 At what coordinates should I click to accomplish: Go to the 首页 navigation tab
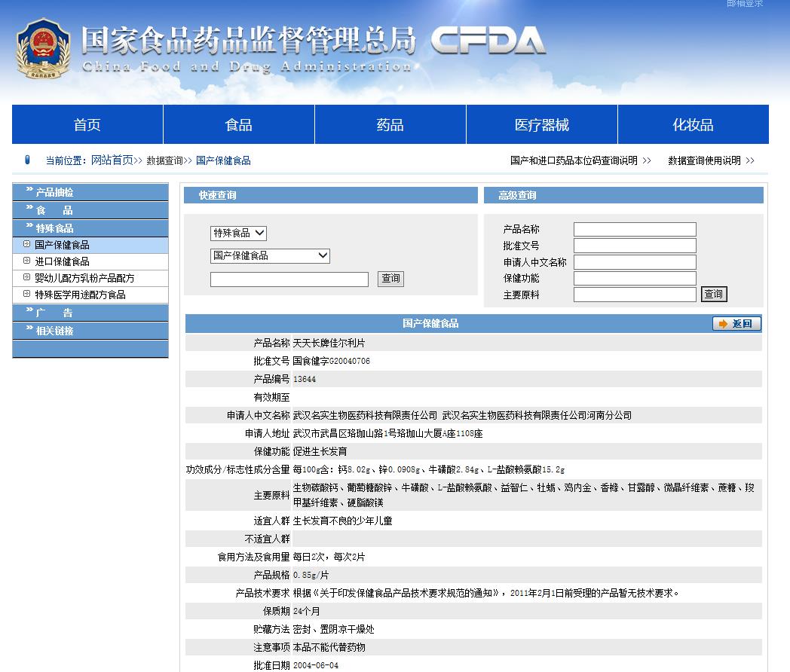point(87,124)
